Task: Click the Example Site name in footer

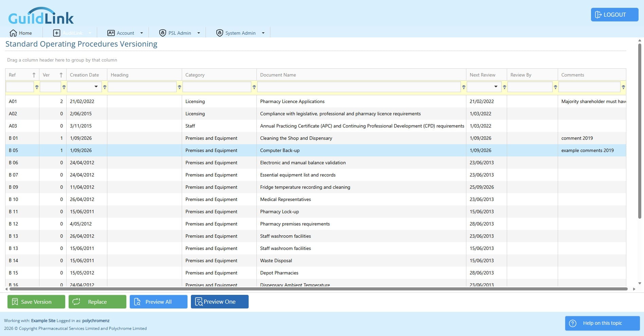Action: tap(43, 320)
